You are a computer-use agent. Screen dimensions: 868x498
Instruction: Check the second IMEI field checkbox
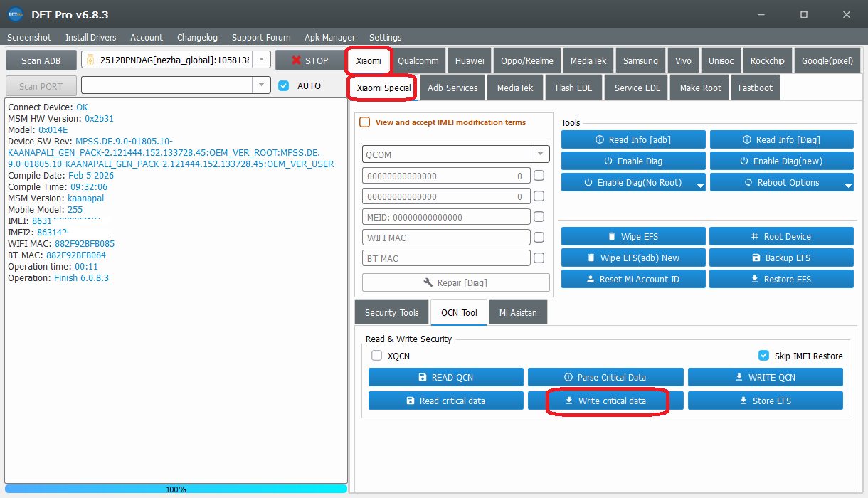coord(539,196)
